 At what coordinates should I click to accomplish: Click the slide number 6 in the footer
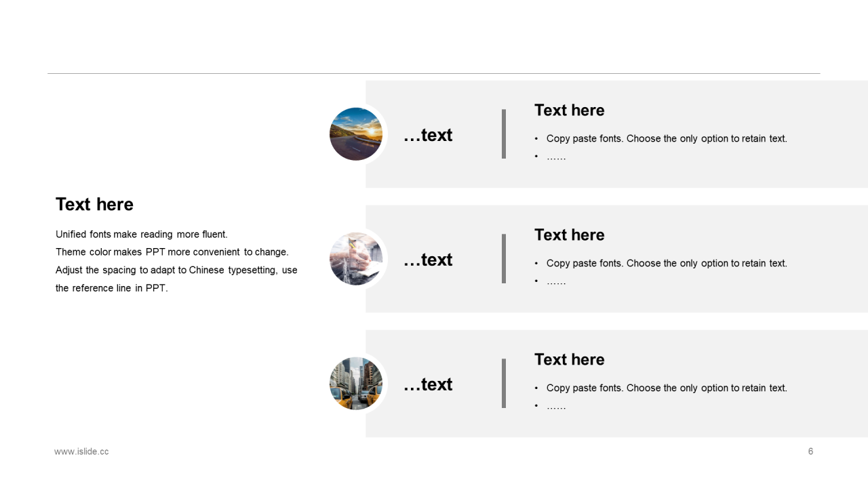(810, 451)
